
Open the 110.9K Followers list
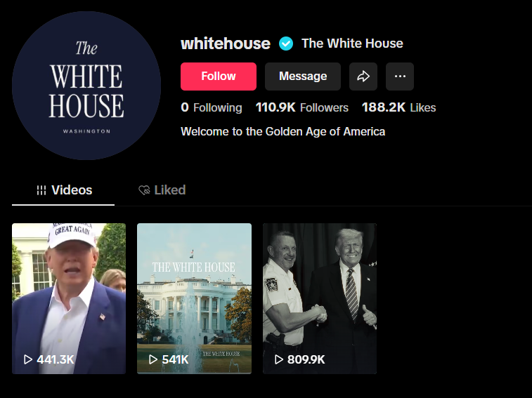click(x=302, y=107)
